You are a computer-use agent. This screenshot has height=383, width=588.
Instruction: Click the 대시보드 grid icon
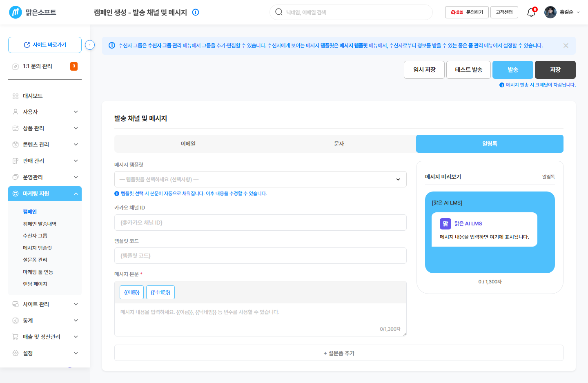click(16, 96)
